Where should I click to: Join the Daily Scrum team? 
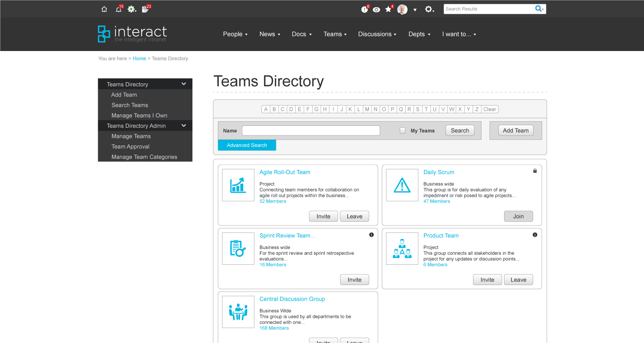click(x=518, y=216)
